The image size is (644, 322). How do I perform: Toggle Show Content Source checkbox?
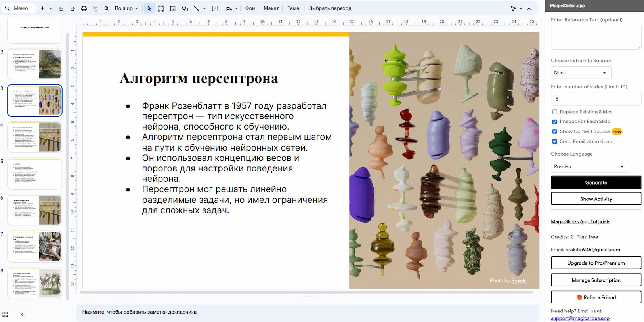(x=555, y=131)
